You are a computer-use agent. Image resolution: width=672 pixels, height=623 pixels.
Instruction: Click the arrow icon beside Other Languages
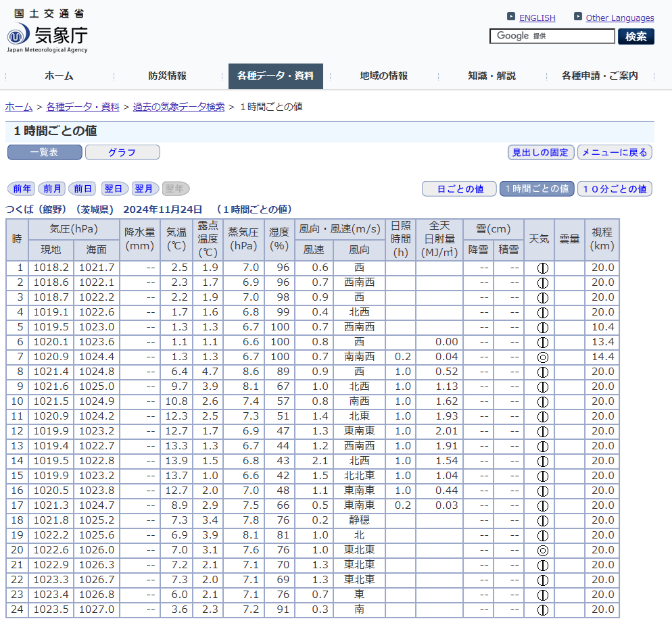pyautogui.click(x=578, y=17)
